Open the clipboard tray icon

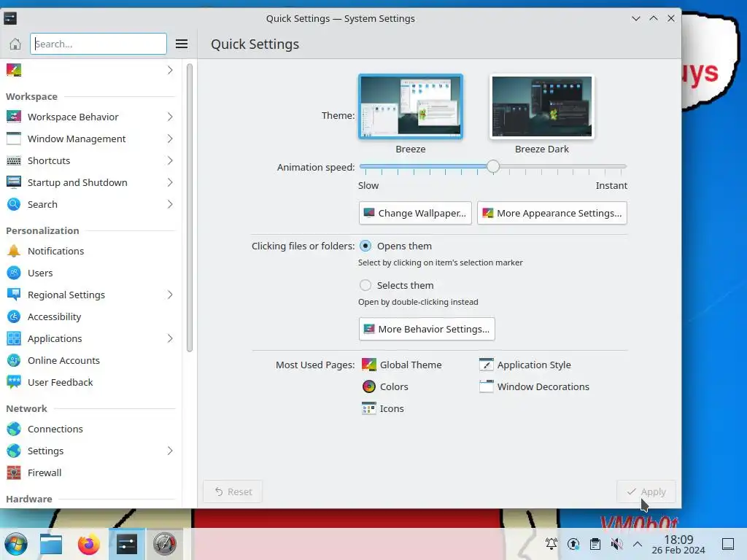coord(595,544)
